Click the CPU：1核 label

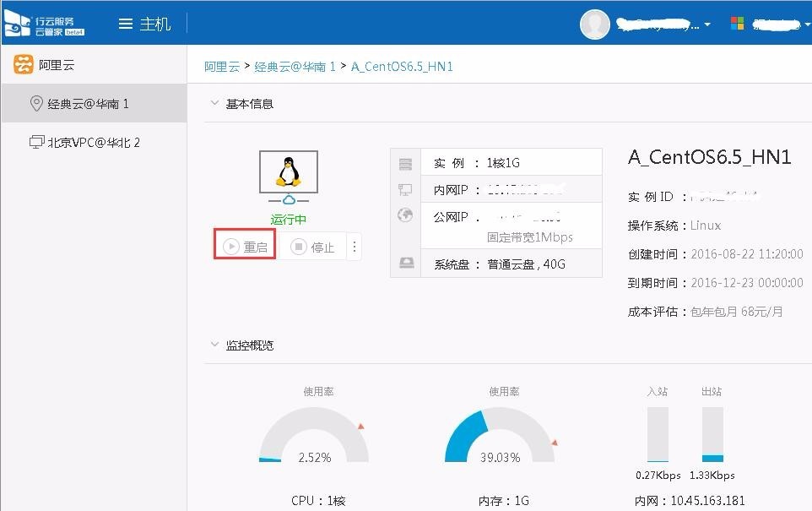(x=318, y=501)
